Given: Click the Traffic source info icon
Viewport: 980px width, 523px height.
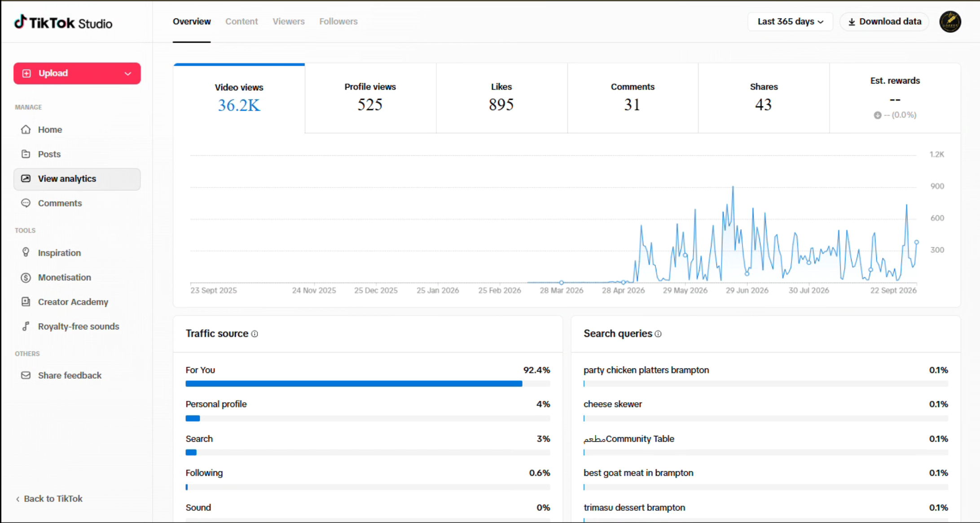Looking at the screenshot, I should tap(255, 334).
